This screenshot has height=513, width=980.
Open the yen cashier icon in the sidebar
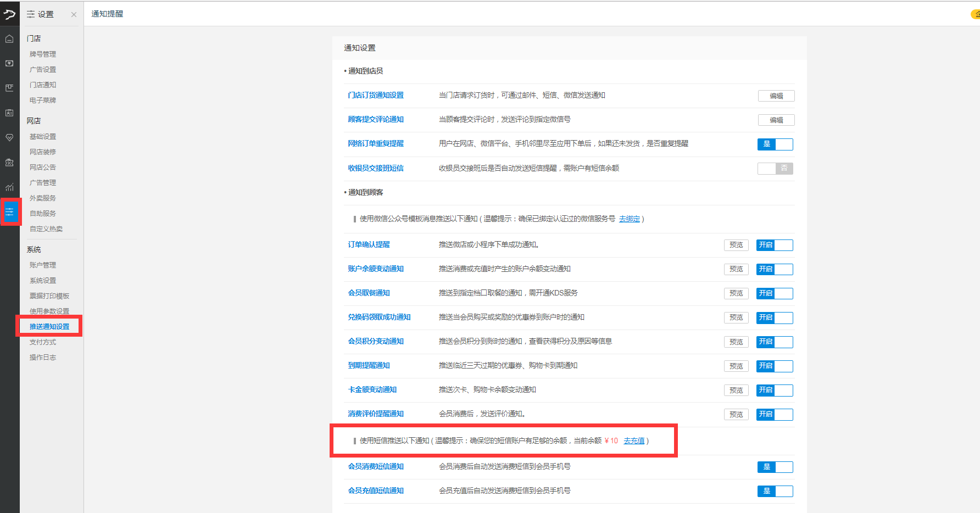click(x=9, y=64)
